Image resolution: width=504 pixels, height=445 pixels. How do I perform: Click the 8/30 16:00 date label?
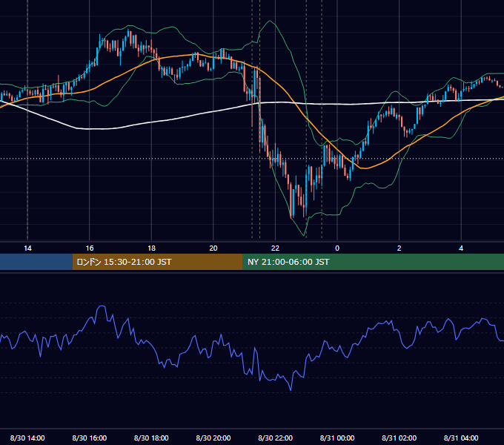point(90,438)
